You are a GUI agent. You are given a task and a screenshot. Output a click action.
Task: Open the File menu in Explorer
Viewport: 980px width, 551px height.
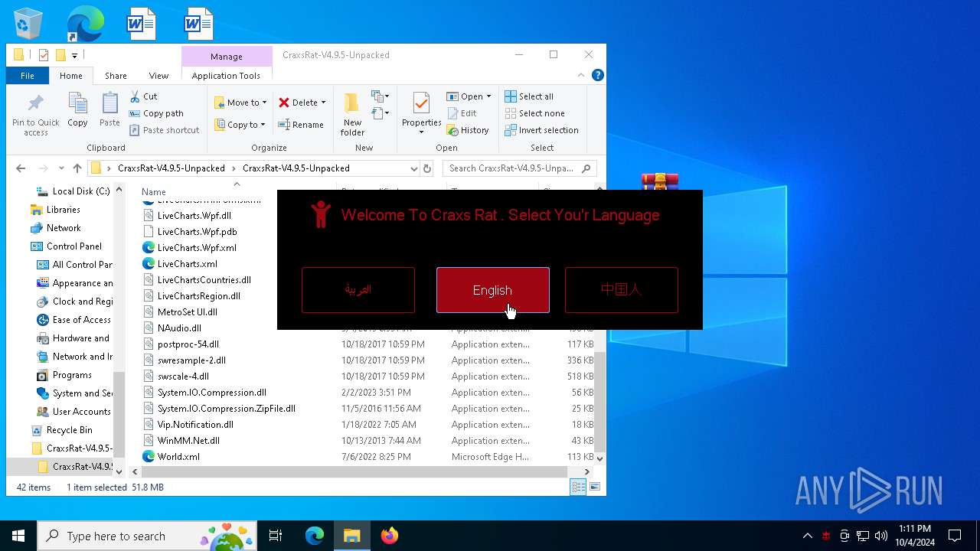click(x=28, y=76)
